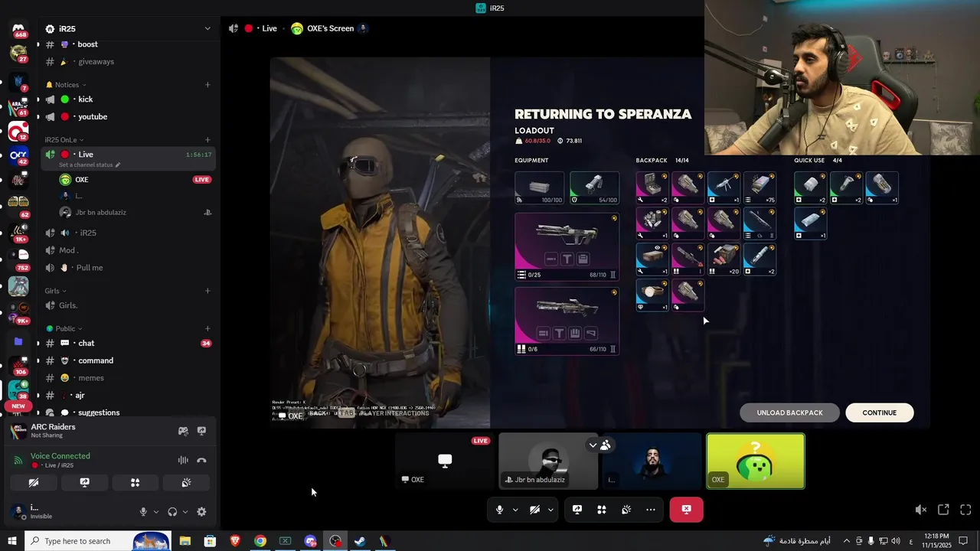Toggle microphone mute in user panel

(x=143, y=512)
